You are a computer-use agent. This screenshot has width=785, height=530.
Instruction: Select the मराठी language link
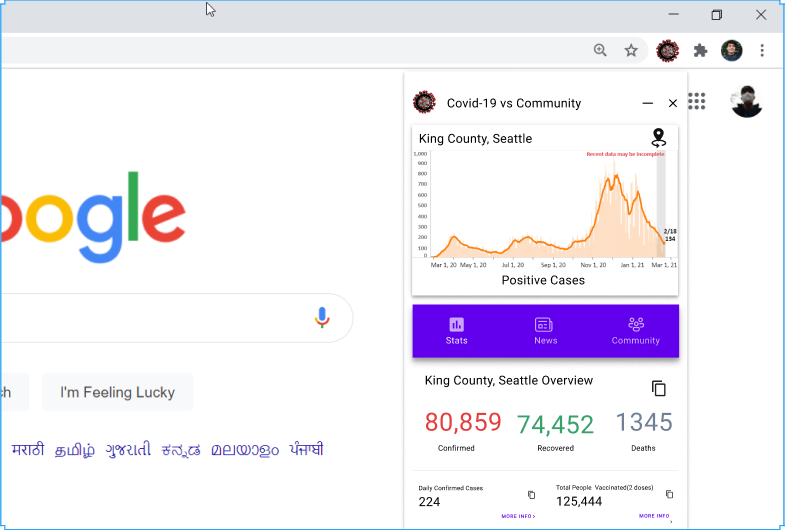point(28,449)
